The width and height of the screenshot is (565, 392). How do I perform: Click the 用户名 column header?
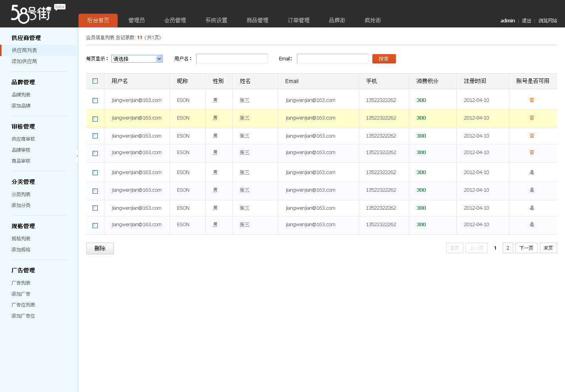click(120, 81)
